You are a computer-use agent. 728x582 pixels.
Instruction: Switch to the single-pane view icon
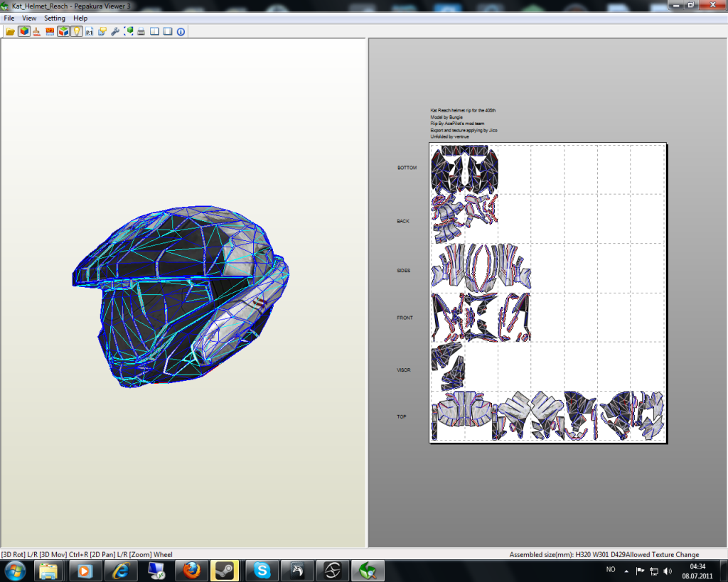[168, 31]
